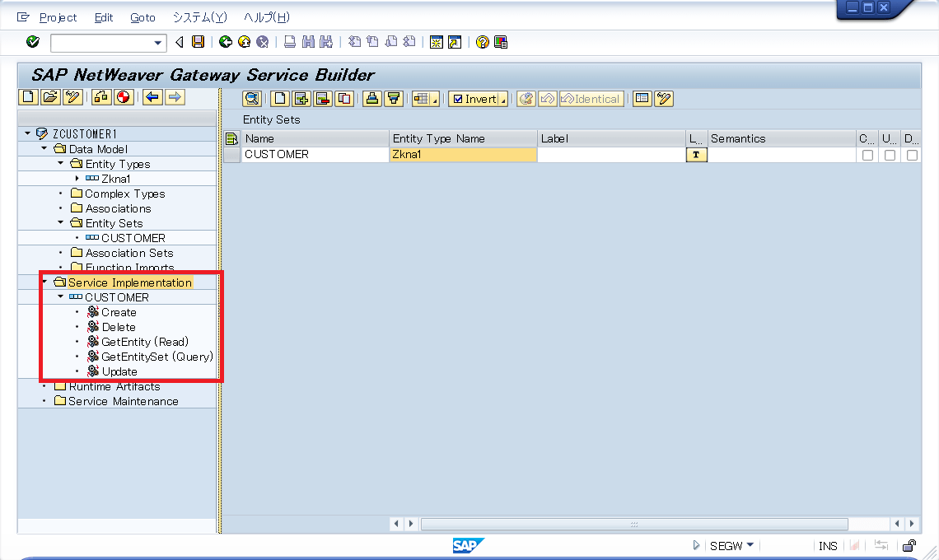939x560 pixels.
Task: Click the green checkmark Enter icon
Action: [x=33, y=42]
